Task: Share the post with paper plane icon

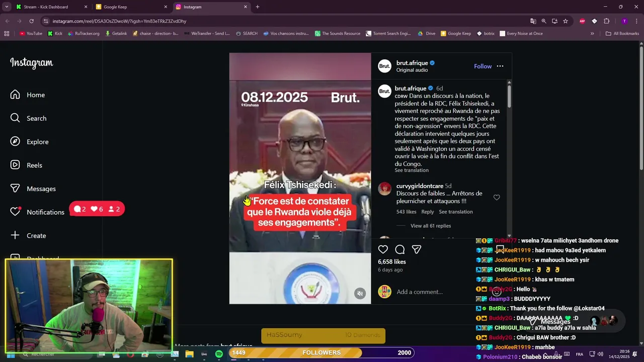Action: click(417, 249)
